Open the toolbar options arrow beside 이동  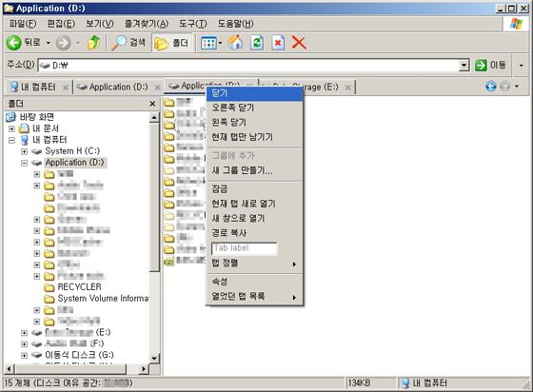pyautogui.click(x=522, y=66)
